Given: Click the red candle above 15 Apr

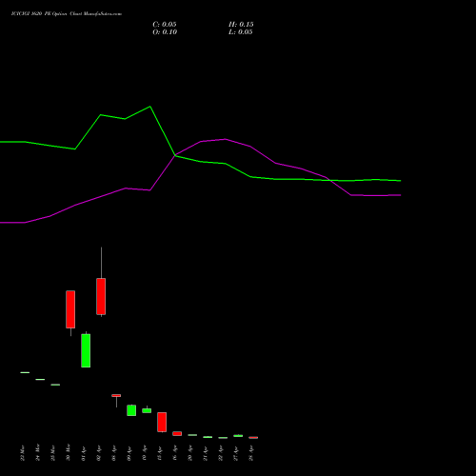Looking at the screenshot, I should 162,422.
